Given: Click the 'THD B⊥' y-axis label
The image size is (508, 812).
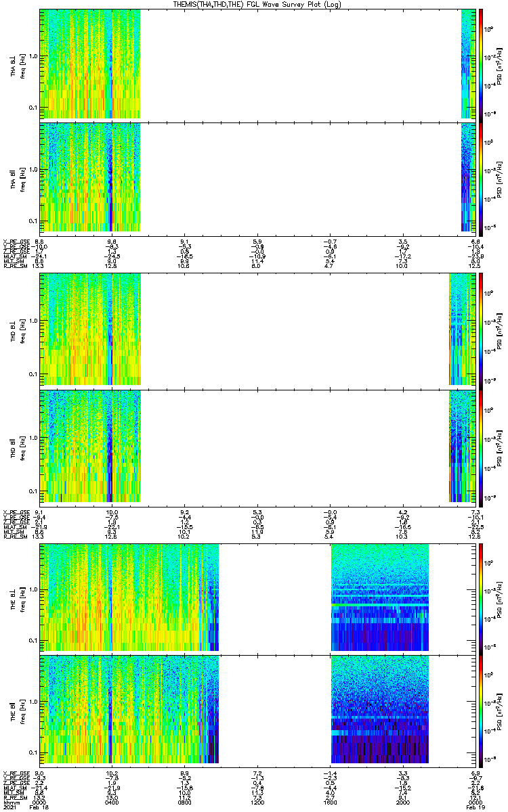Looking at the screenshot, I should (14, 330).
